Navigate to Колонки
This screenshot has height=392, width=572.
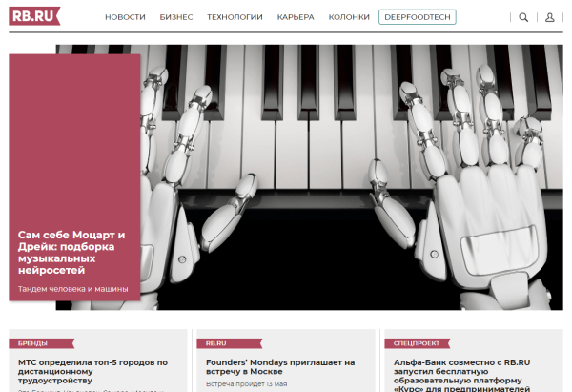349,17
